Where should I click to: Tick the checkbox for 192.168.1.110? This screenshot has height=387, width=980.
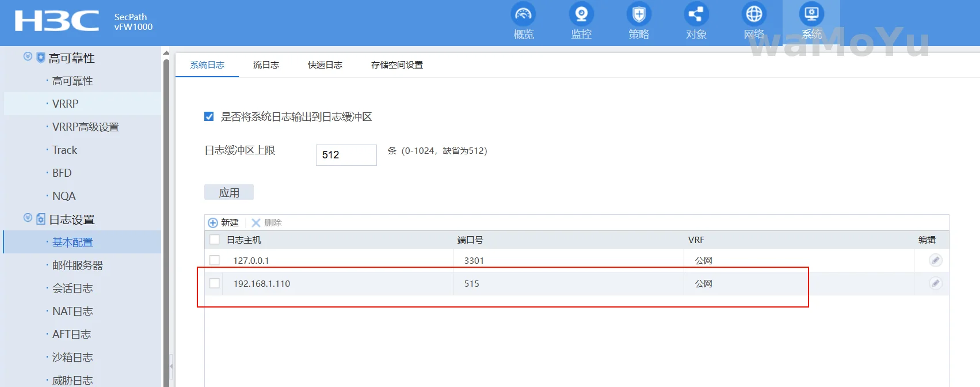tap(215, 283)
